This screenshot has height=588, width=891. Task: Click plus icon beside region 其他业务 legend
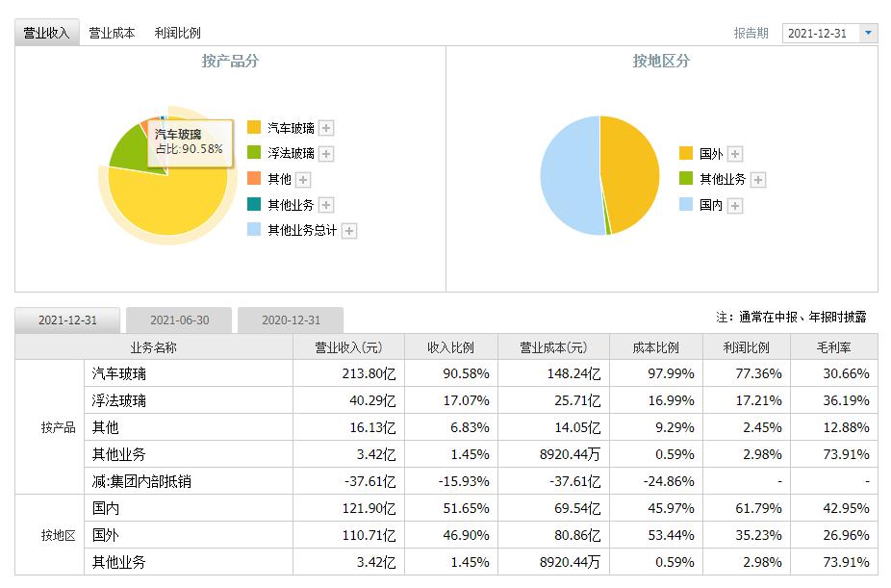point(758,180)
